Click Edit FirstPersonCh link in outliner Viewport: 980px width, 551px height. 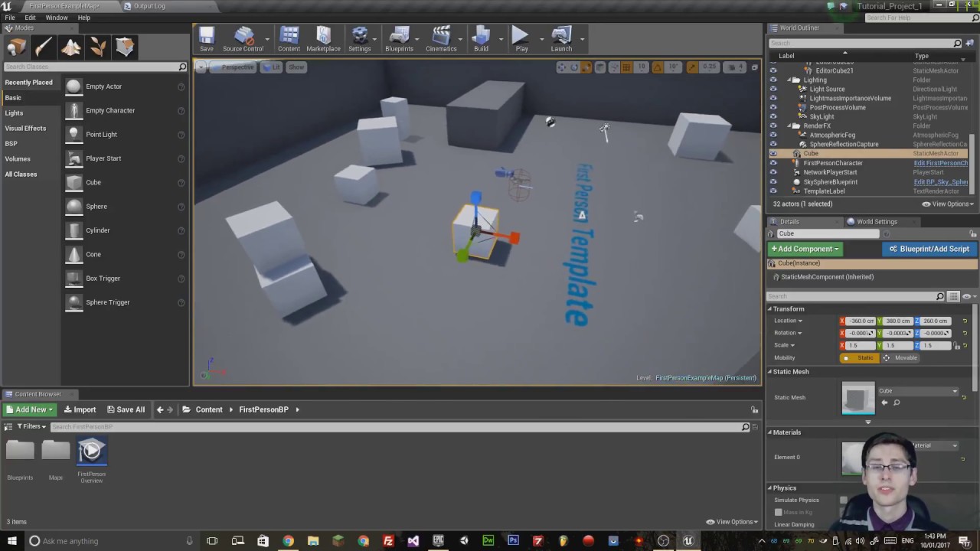pyautogui.click(x=940, y=163)
